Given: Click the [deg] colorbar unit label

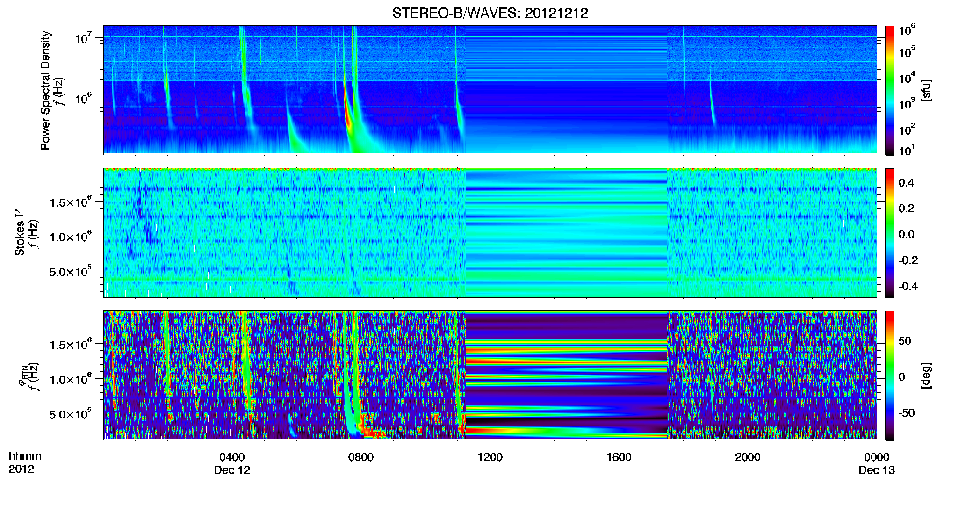Looking at the screenshot, I should click(x=926, y=375).
